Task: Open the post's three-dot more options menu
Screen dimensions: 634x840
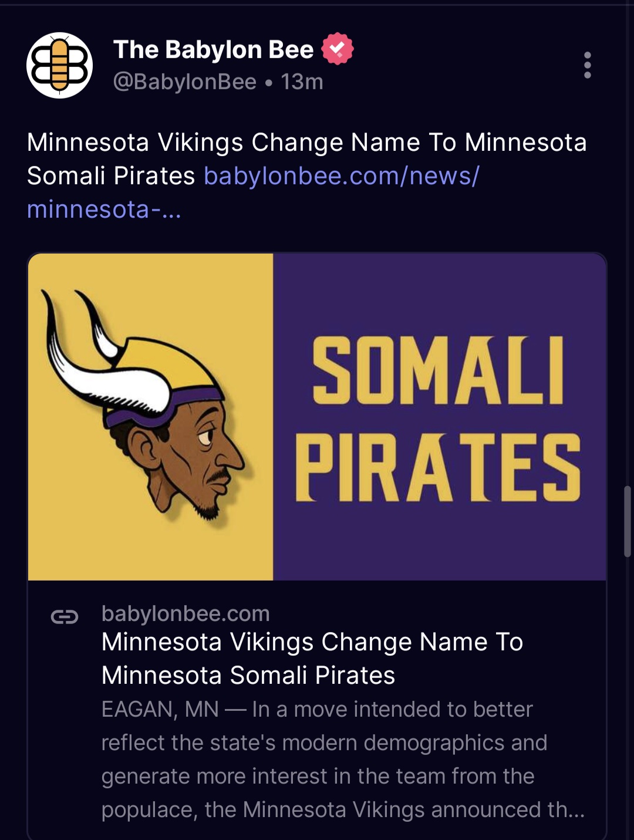Action: (587, 65)
